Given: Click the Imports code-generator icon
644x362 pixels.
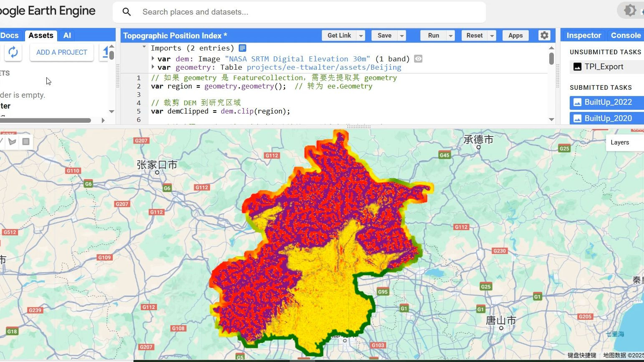Looking at the screenshot, I should [x=242, y=48].
